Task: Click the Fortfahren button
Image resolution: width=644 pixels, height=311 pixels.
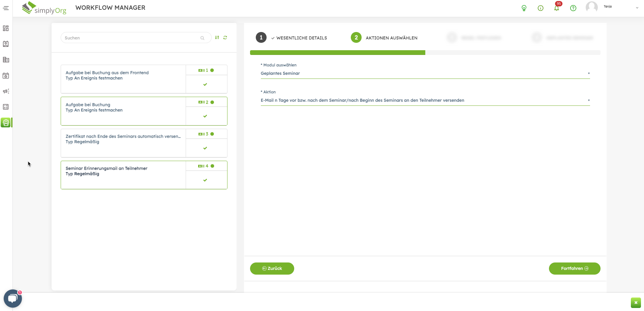Action: (x=574, y=269)
